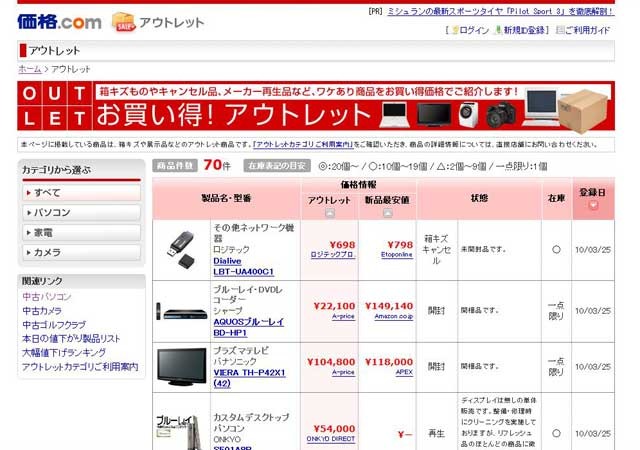This screenshot has width=640, height=450.
Task: Click the 製品名・型番 column header
Action: [226, 198]
